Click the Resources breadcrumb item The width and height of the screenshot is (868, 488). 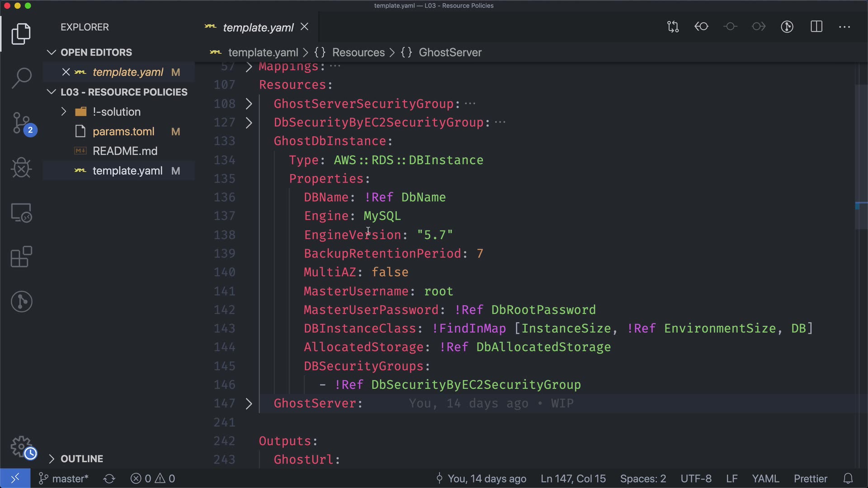[x=358, y=52]
